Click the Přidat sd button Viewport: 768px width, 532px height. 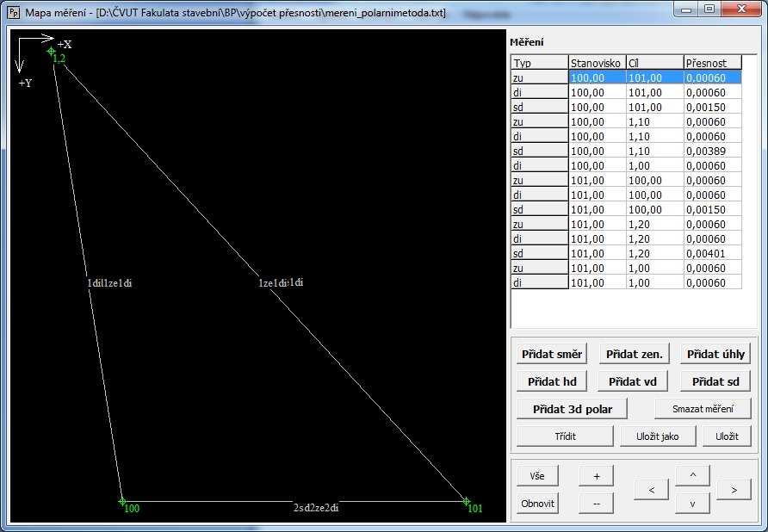click(x=715, y=381)
